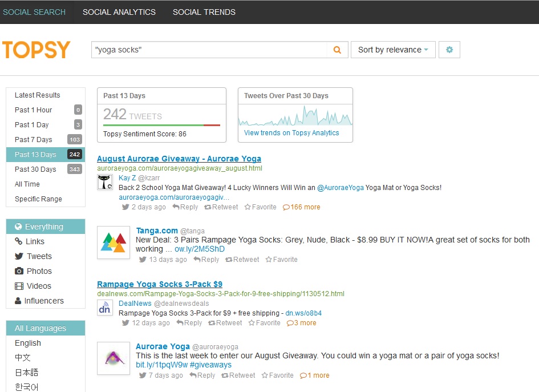Open the Sort by relevance dropdown
Viewport: 539px width, 392px height.
pyautogui.click(x=393, y=50)
